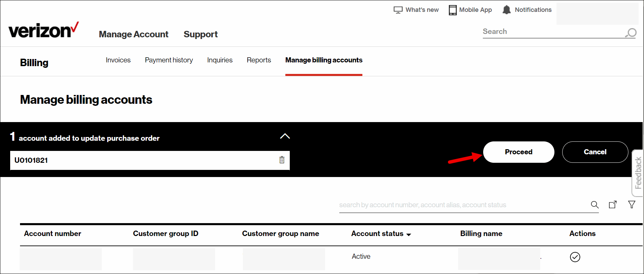644x274 pixels.
Task: Open the Feedback side tab
Action: 638,173
